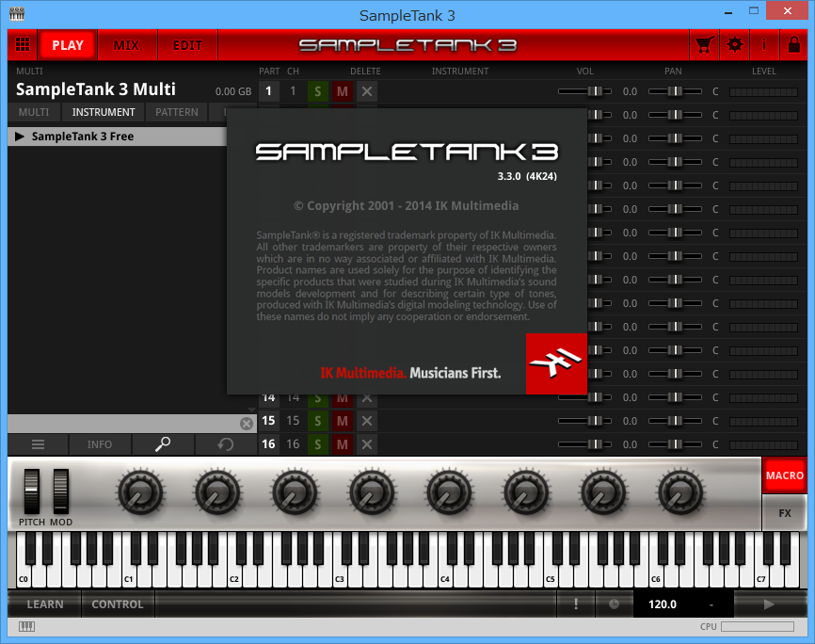Viewport: 815px width, 644px height.
Task: Open the FX panel
Action: click(x=784, y=513)
